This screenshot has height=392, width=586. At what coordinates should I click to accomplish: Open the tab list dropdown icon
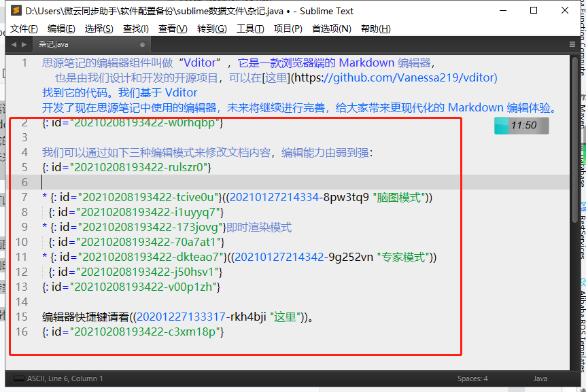click(572, 44)
